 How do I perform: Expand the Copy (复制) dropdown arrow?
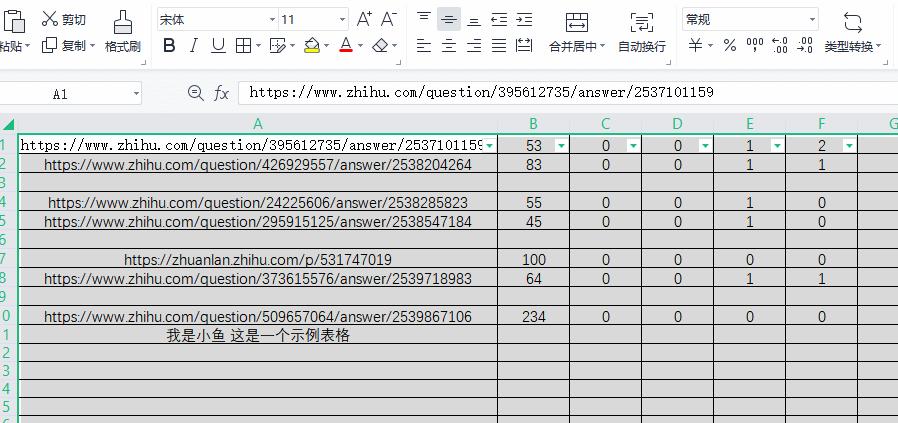click(x=92, y=46)
